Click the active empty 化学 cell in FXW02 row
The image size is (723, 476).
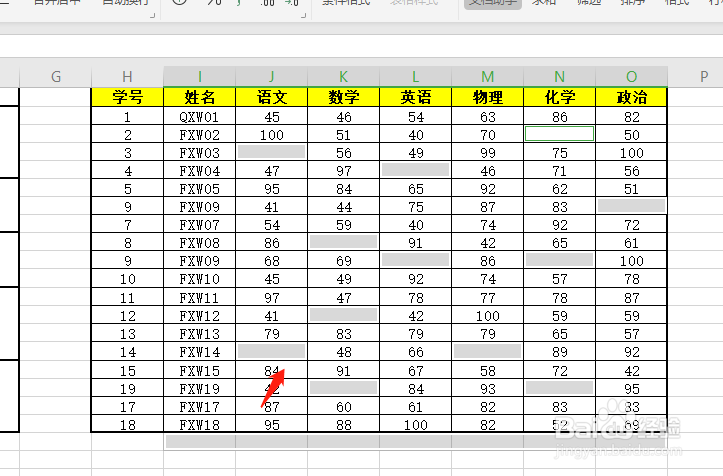(x=559, y=134)
